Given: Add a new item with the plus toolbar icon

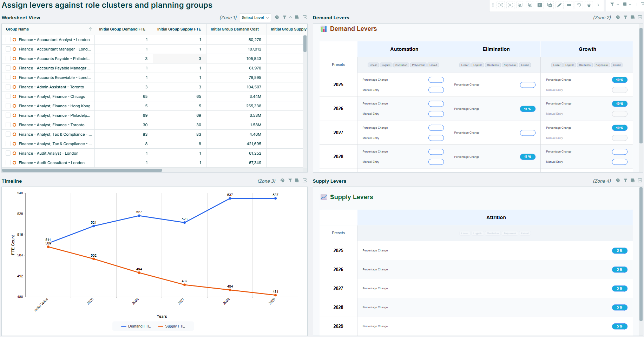Looking at the screenshot, I should tap(540, 5).
